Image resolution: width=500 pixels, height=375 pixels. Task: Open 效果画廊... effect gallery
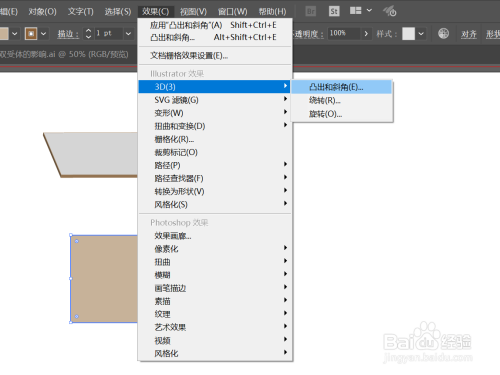(215, 236)
